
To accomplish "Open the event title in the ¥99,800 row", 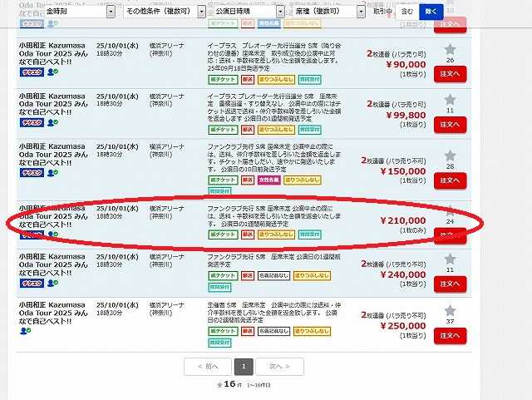I will [x=53, y=104].
